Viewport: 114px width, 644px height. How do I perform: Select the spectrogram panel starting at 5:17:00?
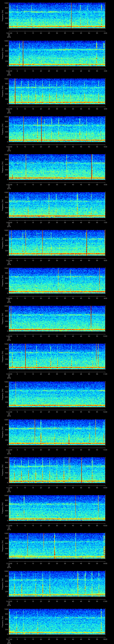[x=57, y=621]
